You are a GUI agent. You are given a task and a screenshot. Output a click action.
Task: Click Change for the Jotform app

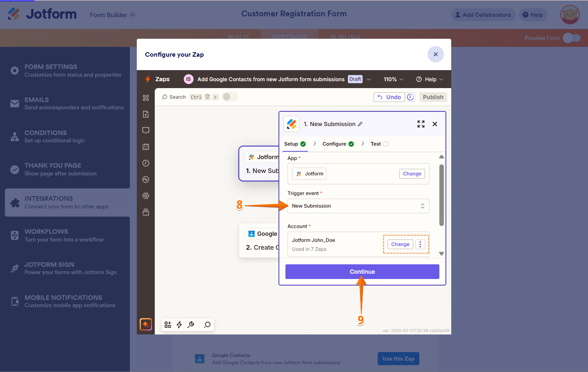pos(412,174)
